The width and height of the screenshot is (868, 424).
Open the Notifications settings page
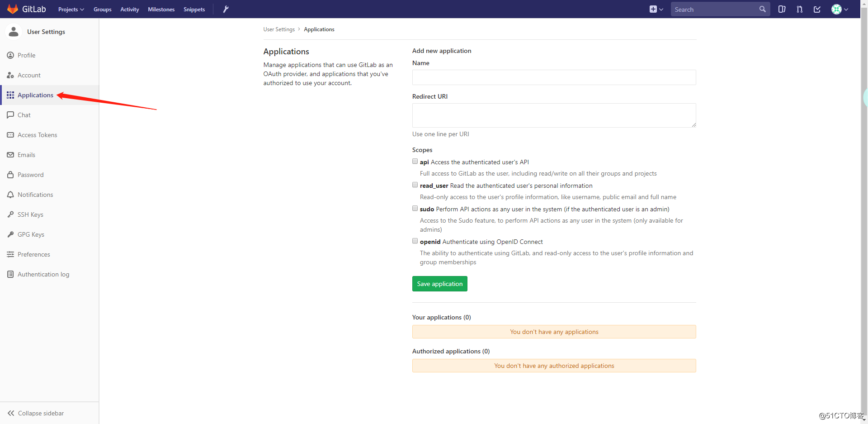pos(50,195)
